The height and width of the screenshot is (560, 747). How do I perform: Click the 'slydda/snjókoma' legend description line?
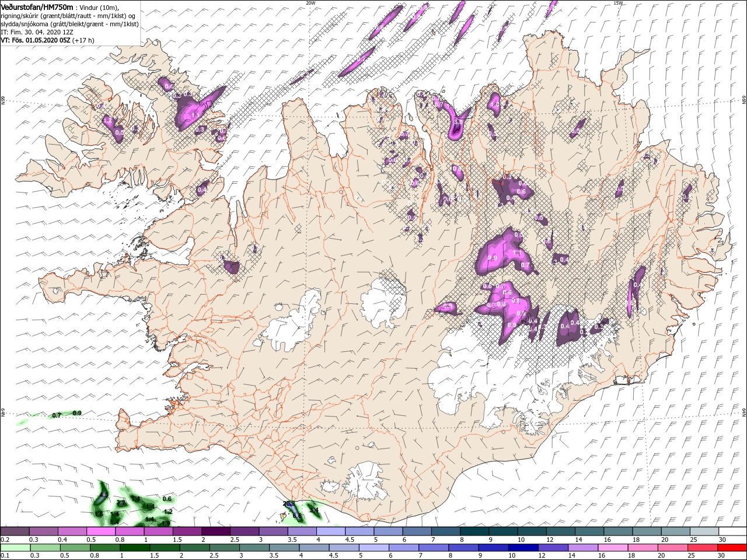point(69,23)
